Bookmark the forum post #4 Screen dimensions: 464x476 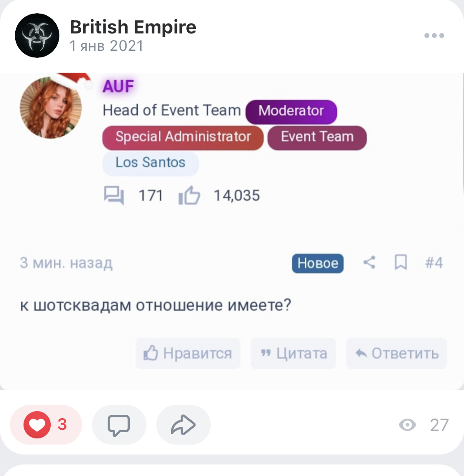(x=400, y=263)
